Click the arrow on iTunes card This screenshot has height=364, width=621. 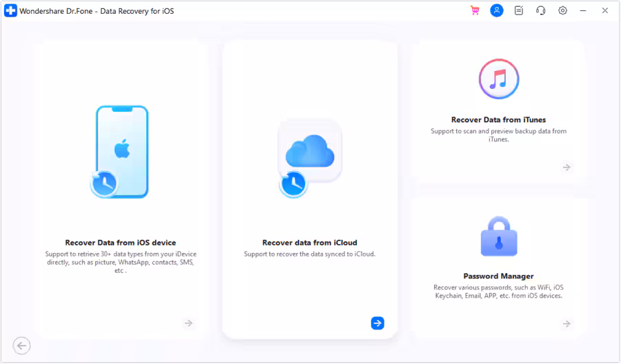(x=566, y=168)
